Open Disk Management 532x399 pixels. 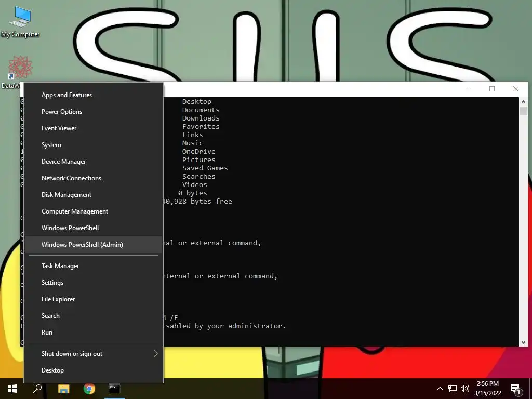point(94,195)
